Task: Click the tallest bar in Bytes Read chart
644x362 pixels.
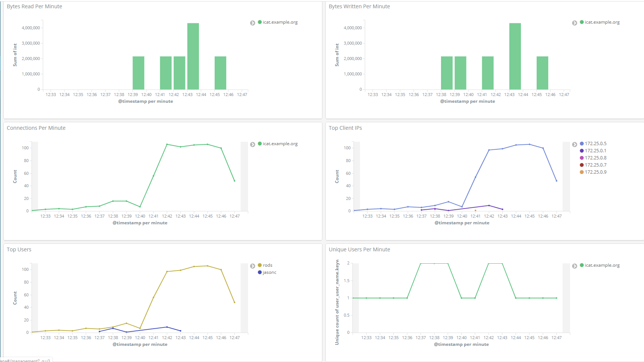Action: tap(193, 56)
